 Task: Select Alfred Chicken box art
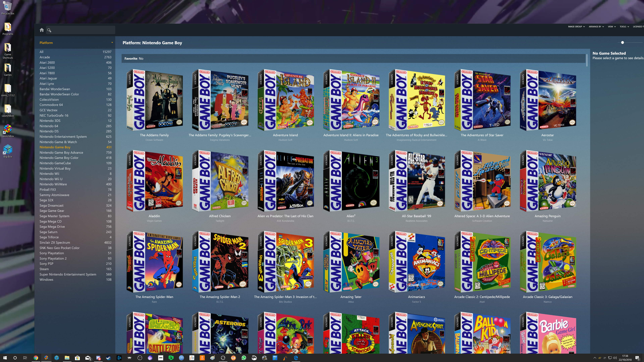coord(220,181)
